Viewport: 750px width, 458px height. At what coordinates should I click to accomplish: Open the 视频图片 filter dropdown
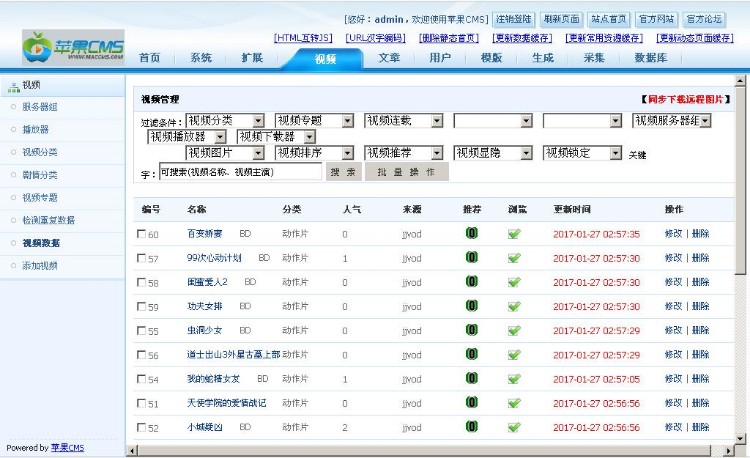[225, 153]
